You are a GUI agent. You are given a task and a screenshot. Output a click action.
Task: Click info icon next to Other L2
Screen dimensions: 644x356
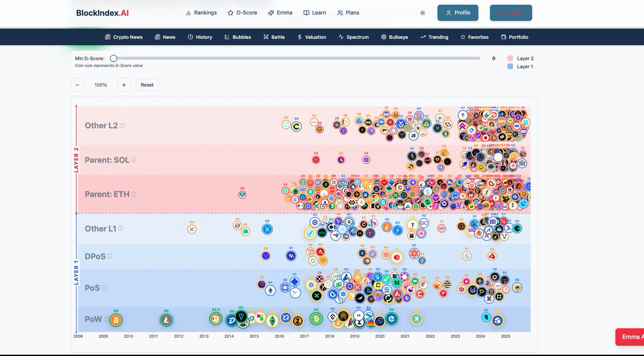point(122,125)
